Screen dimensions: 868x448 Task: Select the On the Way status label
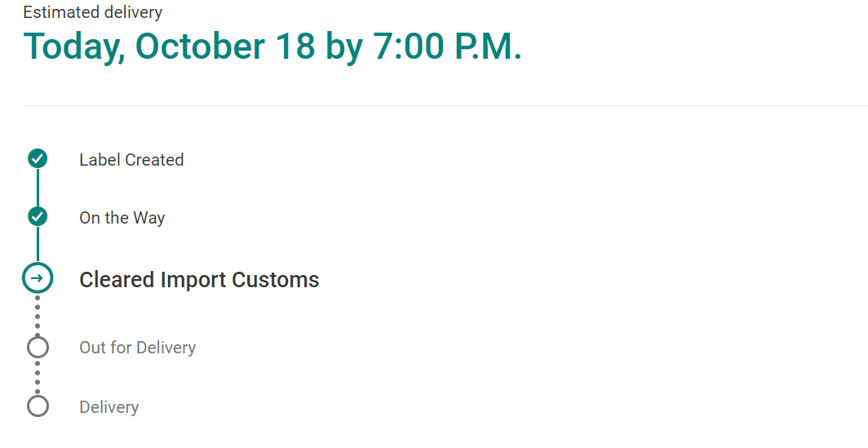pos(122,218)
